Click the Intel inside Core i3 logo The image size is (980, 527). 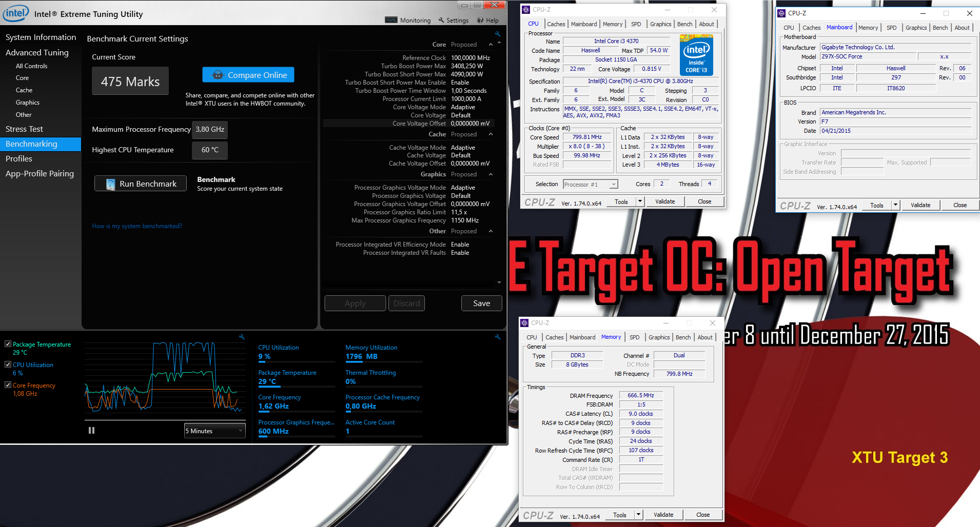click(696, 55)
